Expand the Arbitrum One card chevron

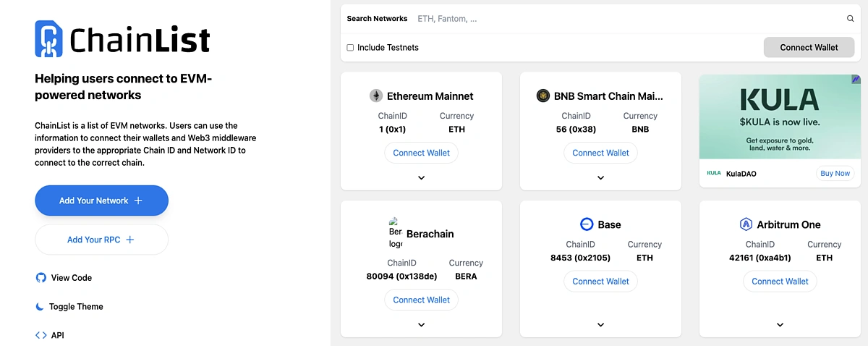(x=780, y=325)
